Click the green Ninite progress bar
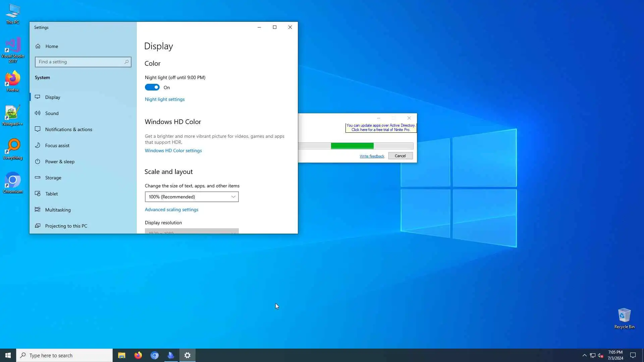644x362 pixels. point(352,146)
